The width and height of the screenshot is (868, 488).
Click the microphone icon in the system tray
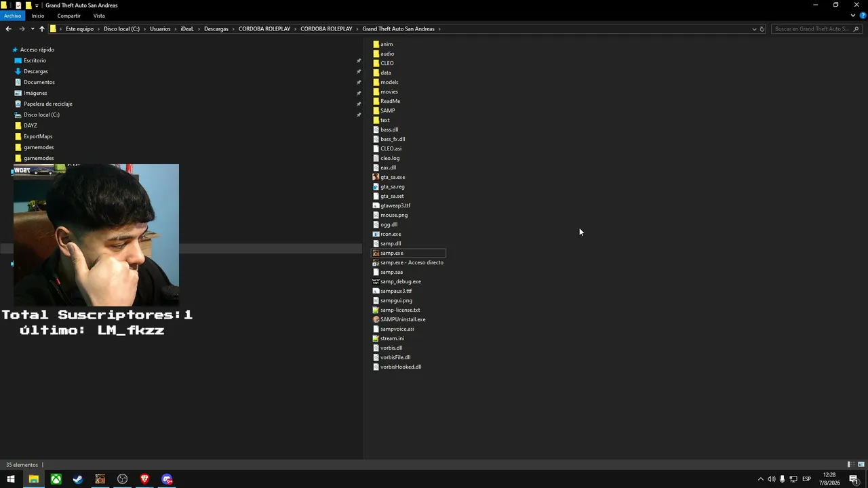783,479
